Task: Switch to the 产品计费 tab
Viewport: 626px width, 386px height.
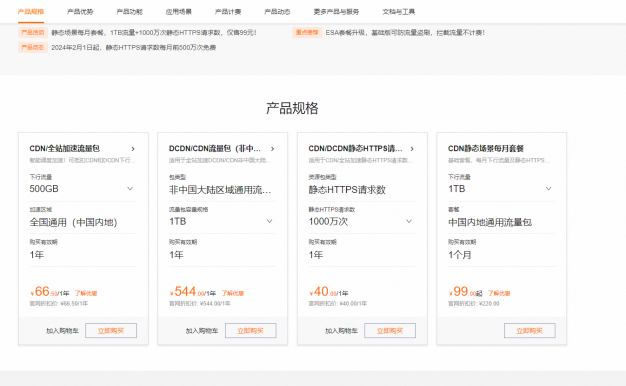Action: pos(228,12)
